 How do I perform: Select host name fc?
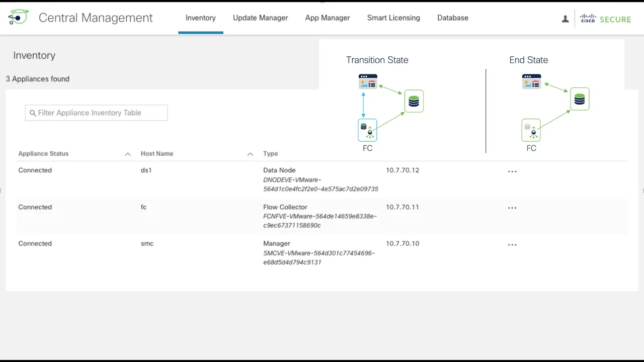pyautogui.click(x=143, y=207)
